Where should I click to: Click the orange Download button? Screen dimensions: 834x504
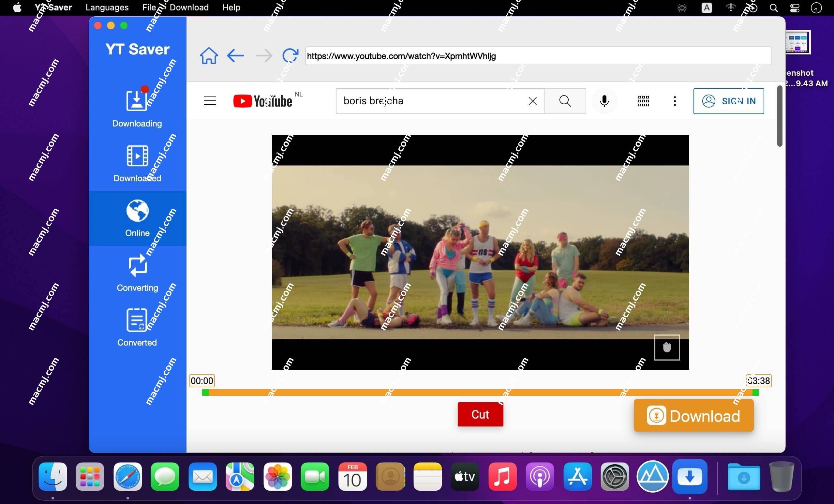[x=693, y=416]
